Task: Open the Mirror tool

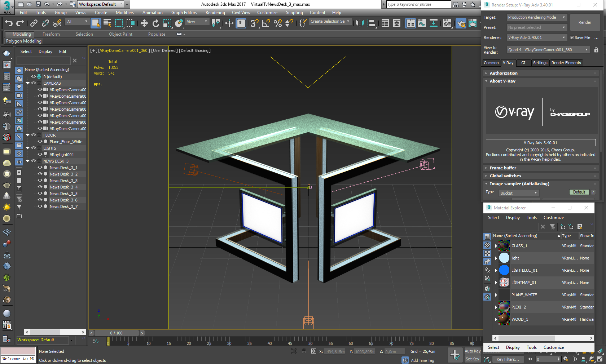Action: pyautogui.click(x=360, y=23)
